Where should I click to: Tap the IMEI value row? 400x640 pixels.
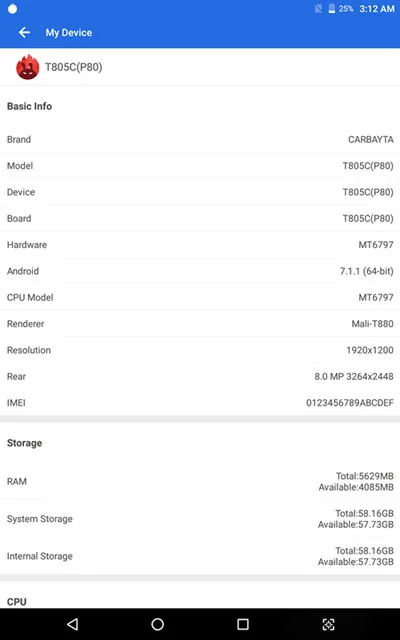pyautogui.click(x=200, y=403)
